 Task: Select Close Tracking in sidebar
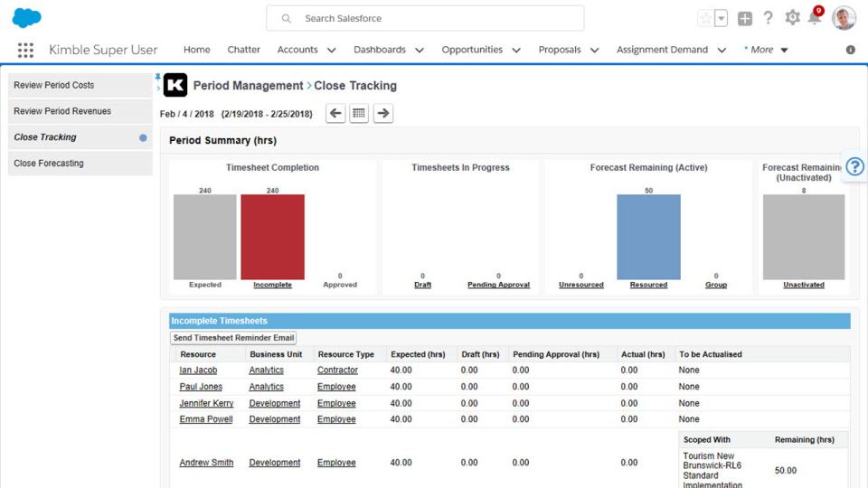[80, 137]
